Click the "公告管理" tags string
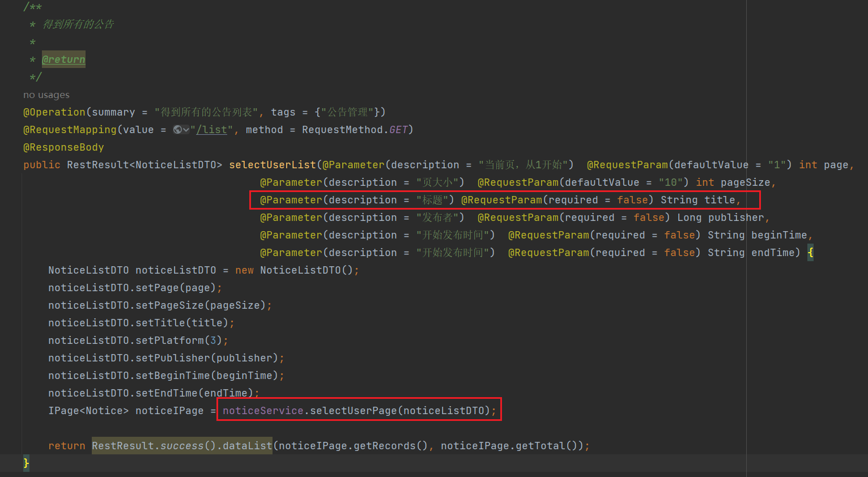 [x=347, y=112]
